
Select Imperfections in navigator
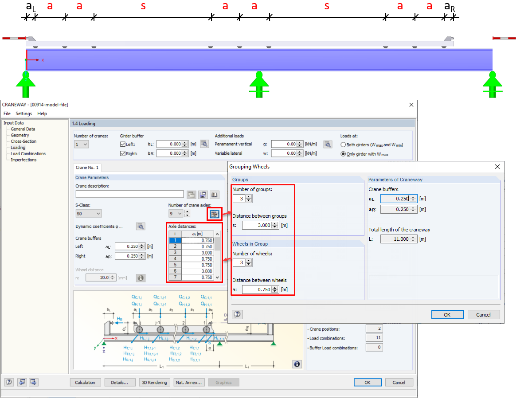23,160
